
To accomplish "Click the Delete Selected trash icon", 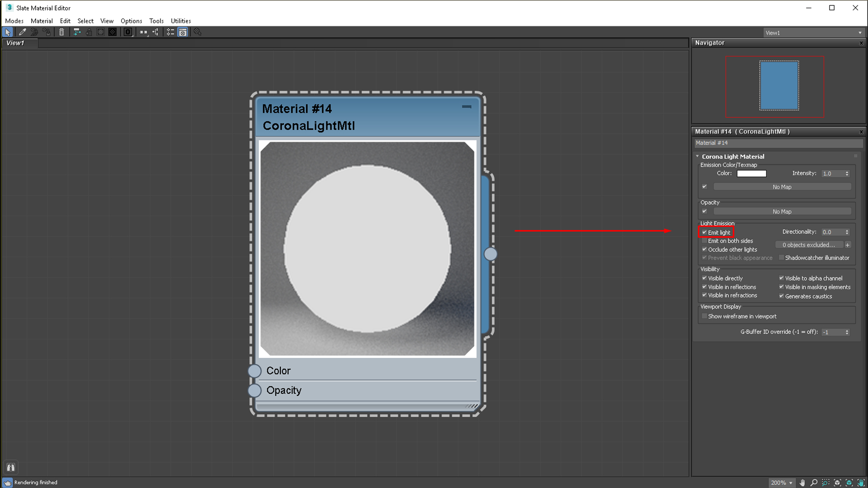I will (x=61, y=32).
